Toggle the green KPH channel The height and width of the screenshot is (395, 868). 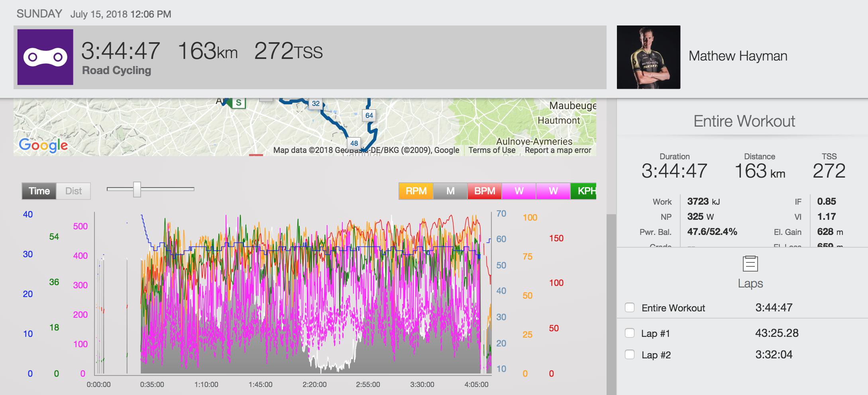tap(584, 191)
